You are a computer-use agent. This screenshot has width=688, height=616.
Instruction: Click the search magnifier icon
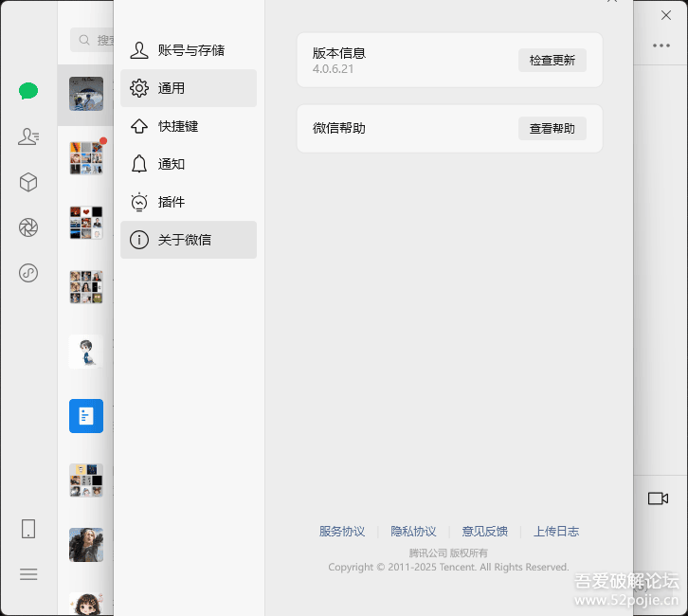pyautogui.click(x=84, y=40)
